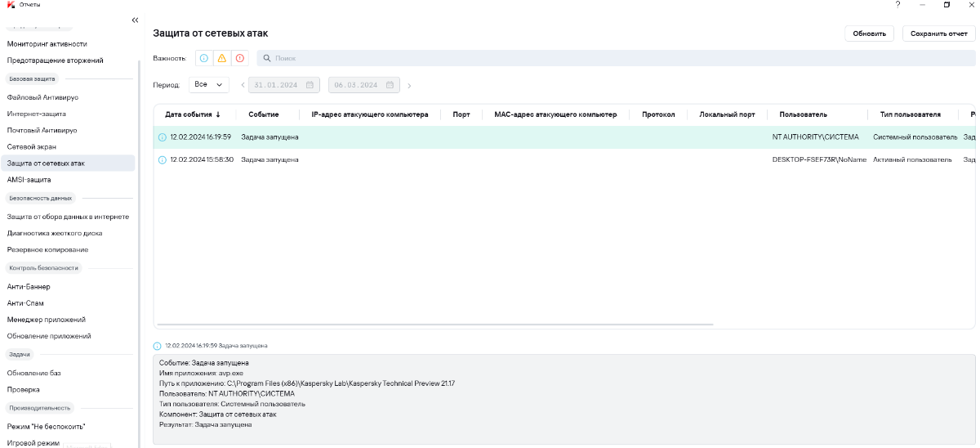
Task: Open Менеджер приложений report
Action: (47, 320)
